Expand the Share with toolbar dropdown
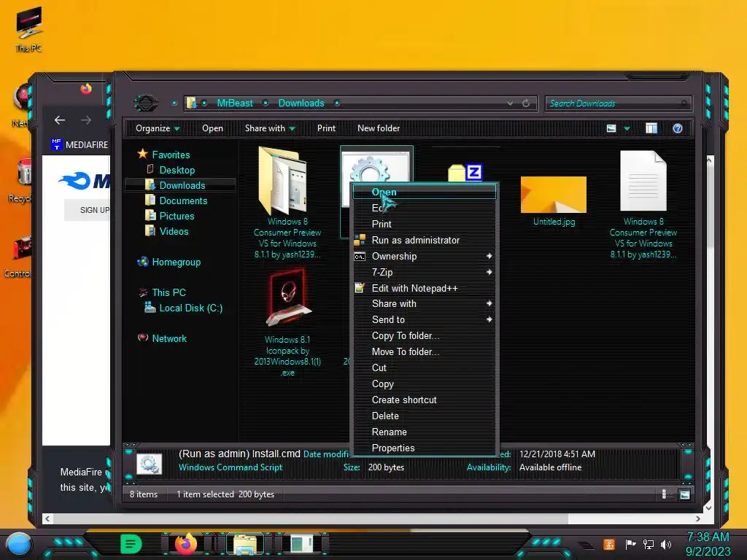This screenshot has width=747, height=560. click(270, 128)
